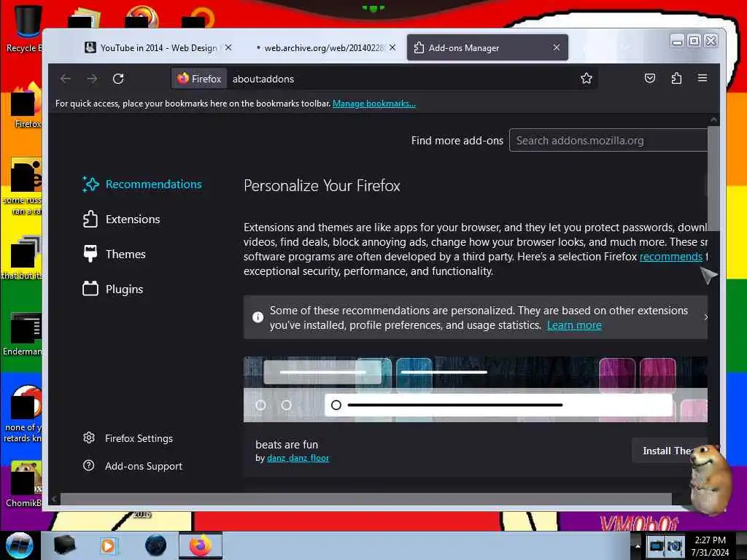This screenshot has height=560, width=747.
Task: Click the Personalize Your Firefox heading
Action: [322, 186]
